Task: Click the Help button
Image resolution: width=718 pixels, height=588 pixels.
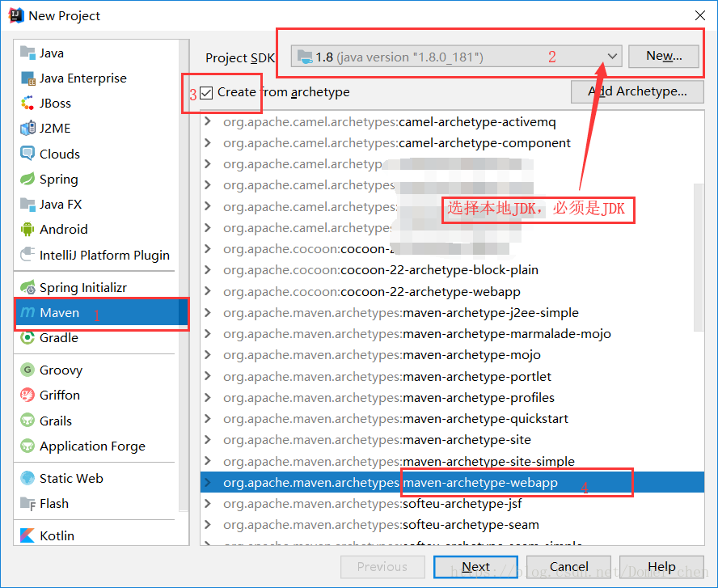Action: click(x=661, y=567)
